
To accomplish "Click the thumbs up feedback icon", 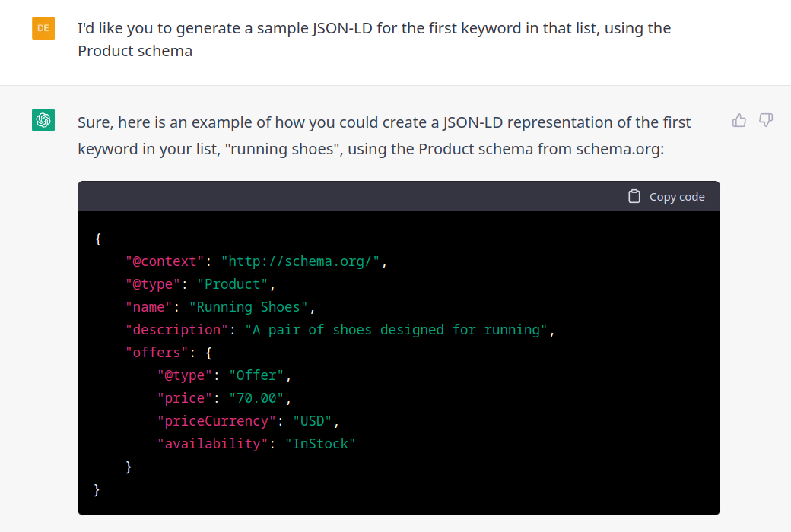I will pyautogui.click(x=739, y=120).
